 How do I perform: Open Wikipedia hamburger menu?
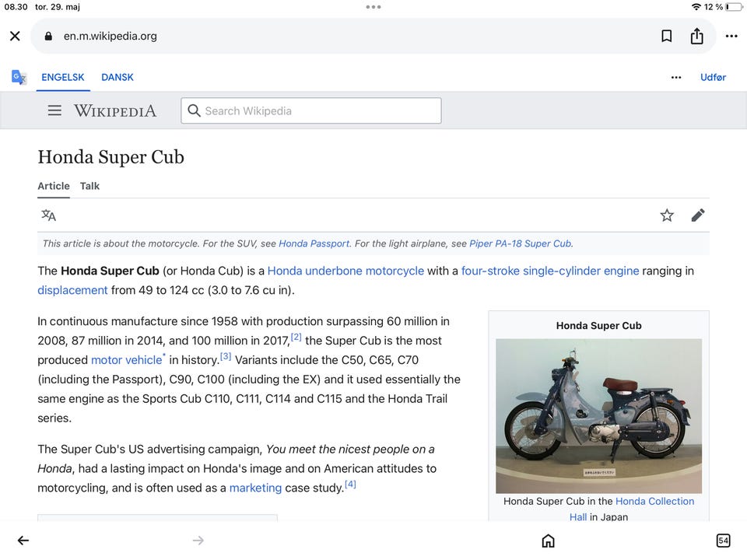pos(54,110)
